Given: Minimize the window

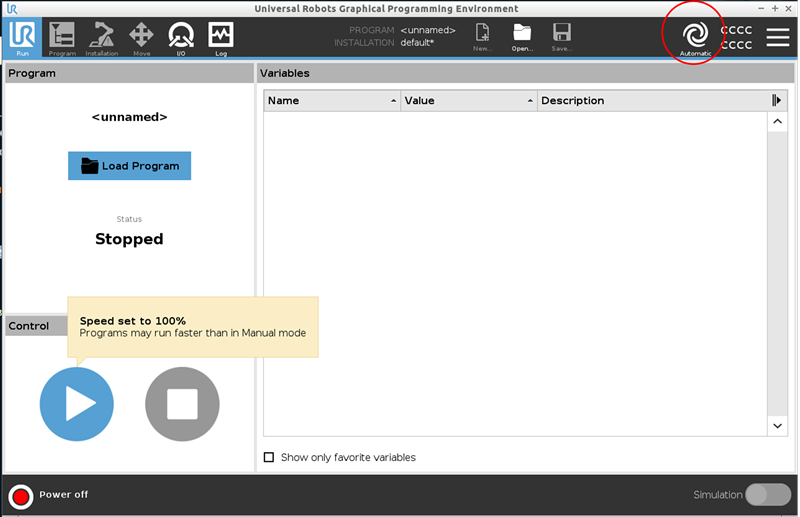Looking at the screenshot, I should [x=761, y=8].
